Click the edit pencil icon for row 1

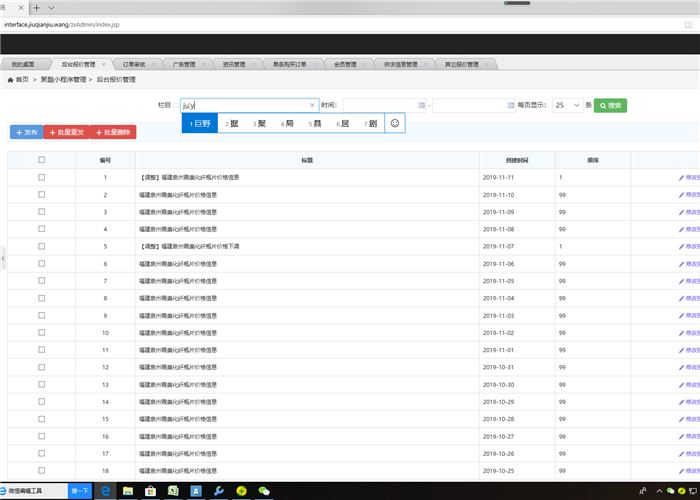tap(682, 177)
